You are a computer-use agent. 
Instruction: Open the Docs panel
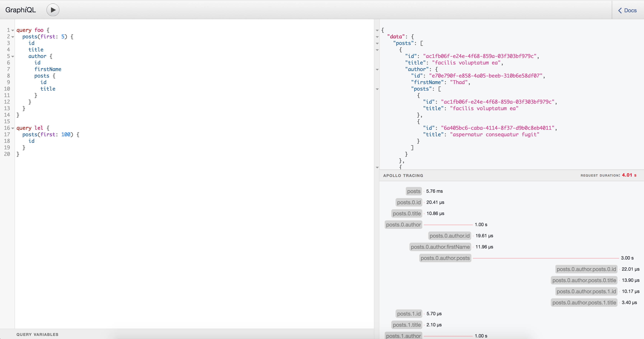[630, 11]
